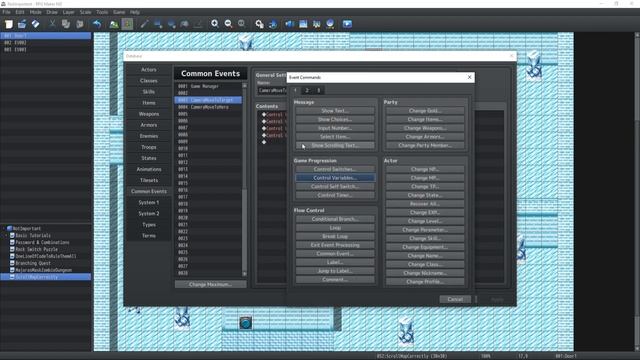Expand the Basic Tutorials map folder

click(x=6, y=236)
